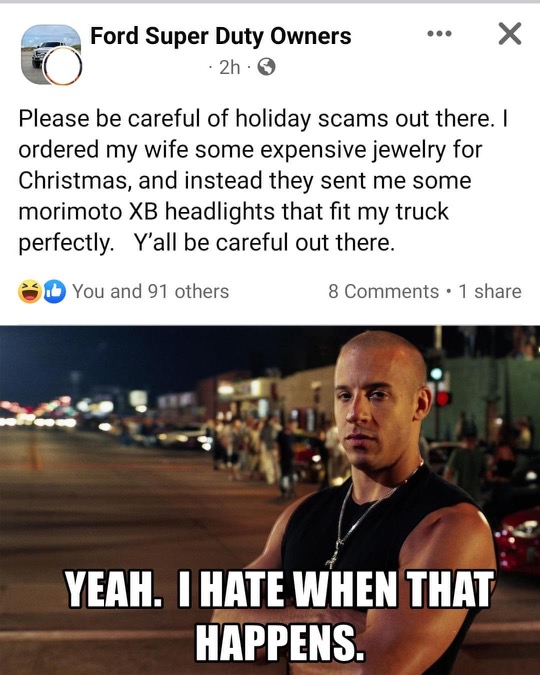Click the blue thumbs-up Like reaction icon
Screen dimensions: 540x675
54,291
